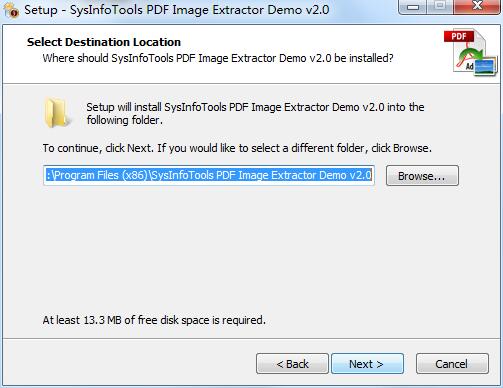Open the Browse folder dialog
Image resolution: width=503 pixels, height=388 pixels.
pyautogui.click(x=422, y=176)
